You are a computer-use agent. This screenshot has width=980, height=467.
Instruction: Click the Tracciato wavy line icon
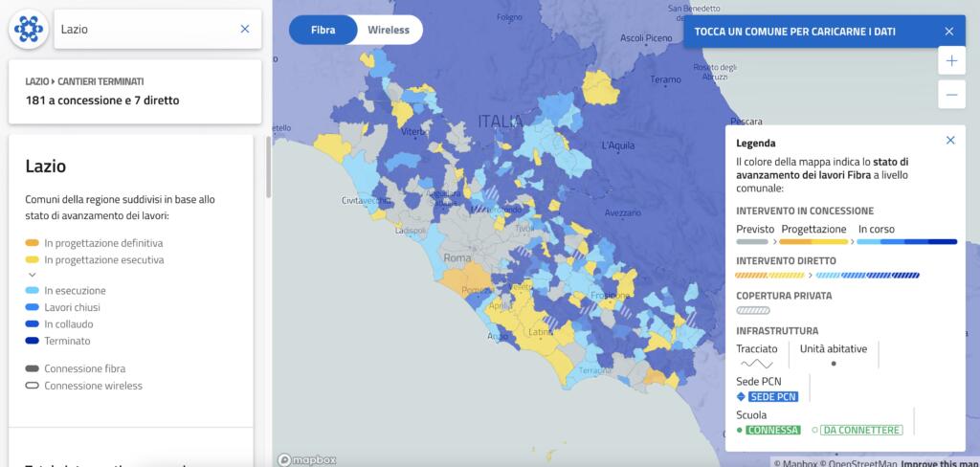pyautogui.click(x=756, y=364)
